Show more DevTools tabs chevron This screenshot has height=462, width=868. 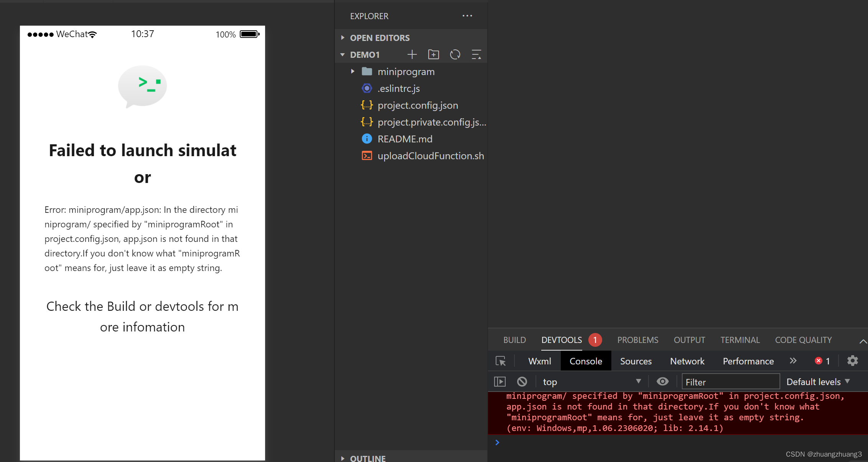click(793, 361)
